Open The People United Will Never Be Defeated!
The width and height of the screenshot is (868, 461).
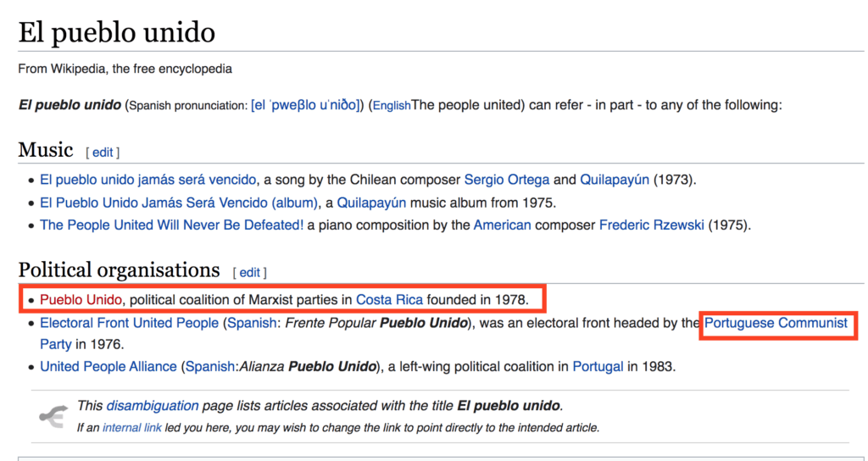pos(171,225)
